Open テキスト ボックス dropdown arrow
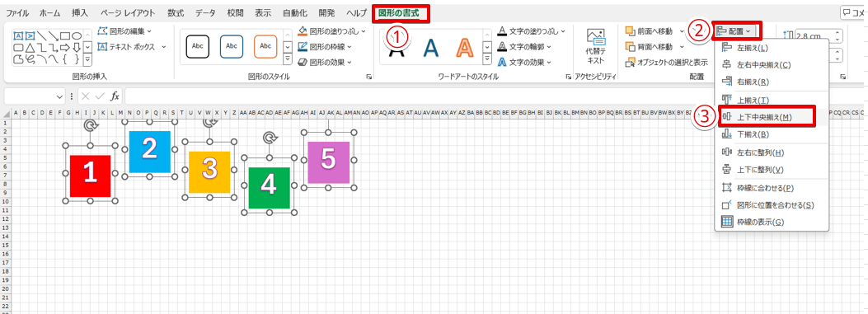 pos(164,46)
